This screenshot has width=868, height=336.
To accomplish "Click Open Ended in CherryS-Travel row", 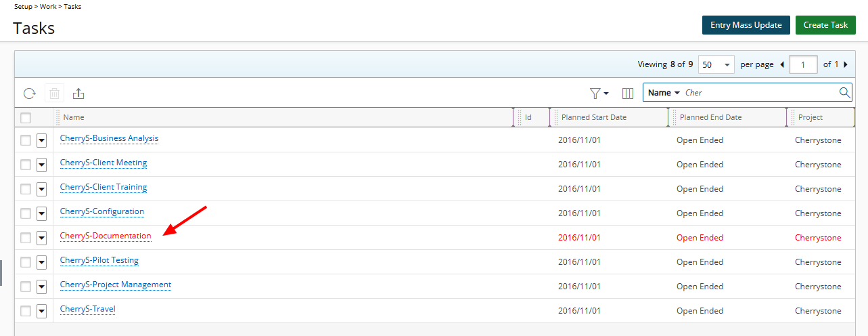I will [700, 311].
